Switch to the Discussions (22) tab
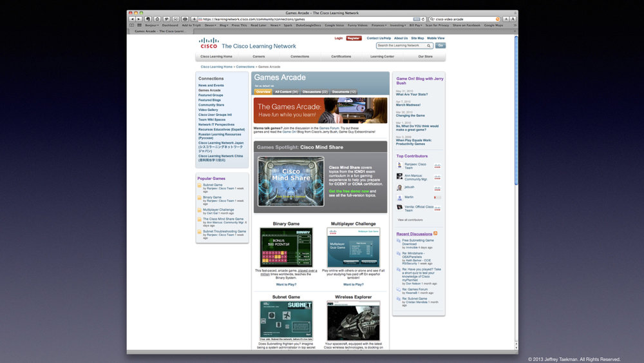Viewport: 644px width, 363px height. coord(315,92)
